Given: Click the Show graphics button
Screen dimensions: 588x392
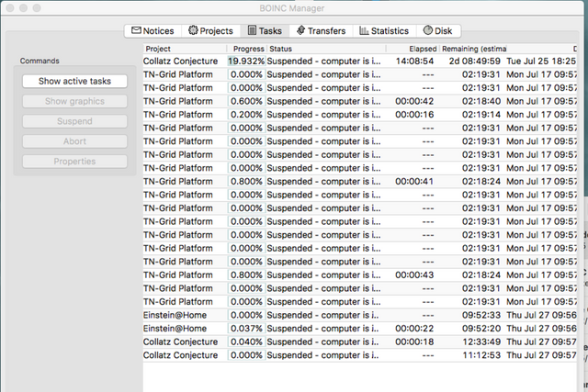Looking at the screenshot, I should tap(74, 101).
